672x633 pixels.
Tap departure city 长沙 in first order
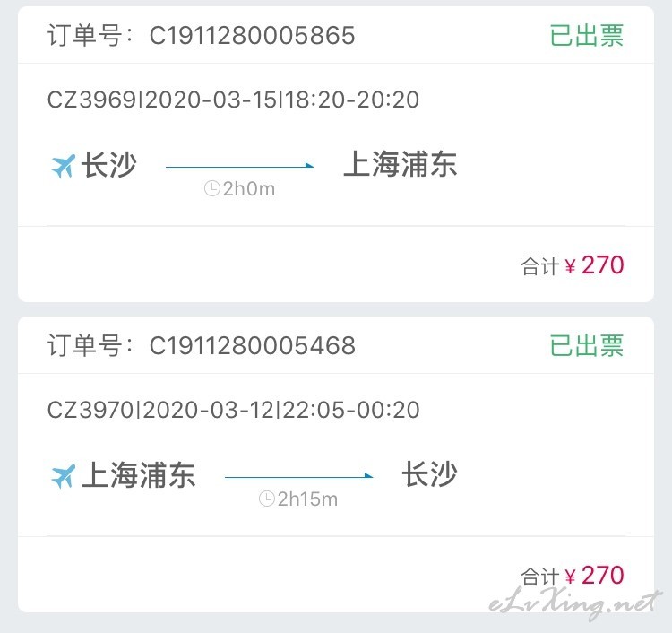tap(108, 164)
